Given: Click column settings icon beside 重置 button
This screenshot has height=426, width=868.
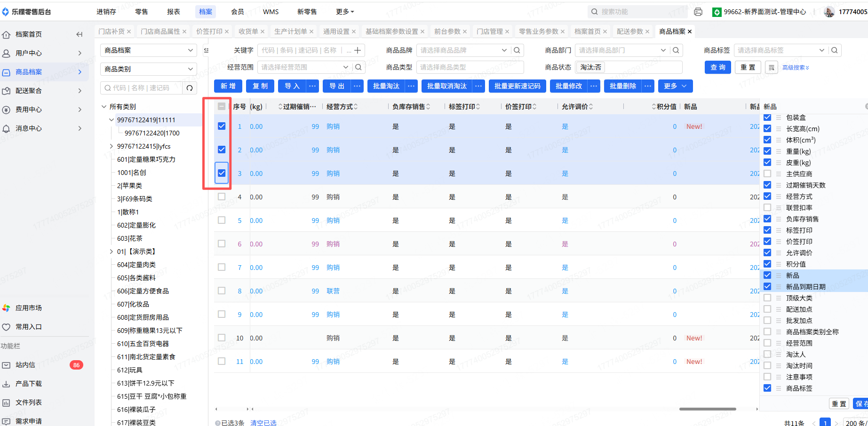Looking at the screenshot, I should coord(772,68).
